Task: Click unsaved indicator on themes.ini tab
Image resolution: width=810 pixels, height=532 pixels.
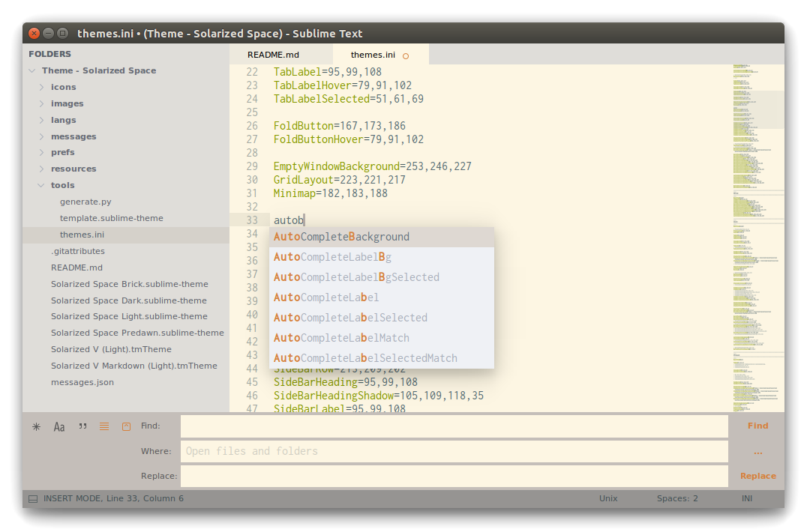Action: point(406,55)
